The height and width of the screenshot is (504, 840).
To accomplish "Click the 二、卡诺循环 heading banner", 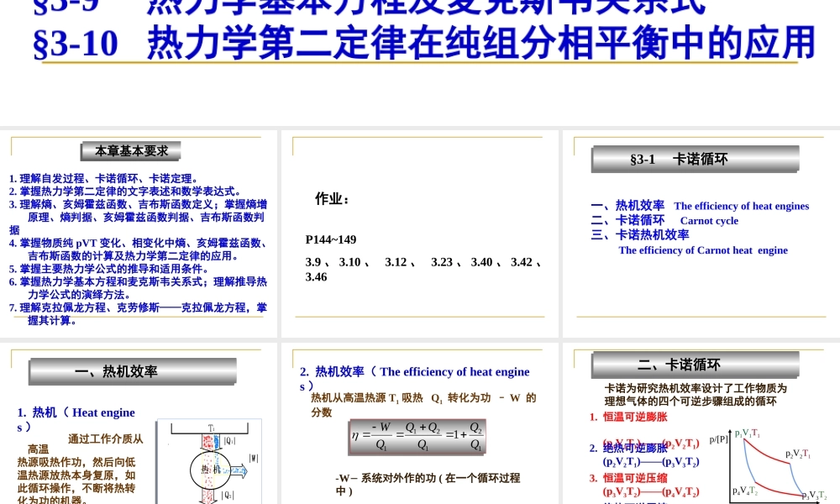I will point(695,365).
